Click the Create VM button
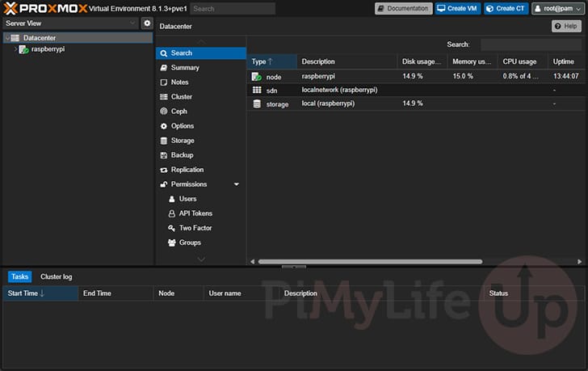 (x=458, y=8)
